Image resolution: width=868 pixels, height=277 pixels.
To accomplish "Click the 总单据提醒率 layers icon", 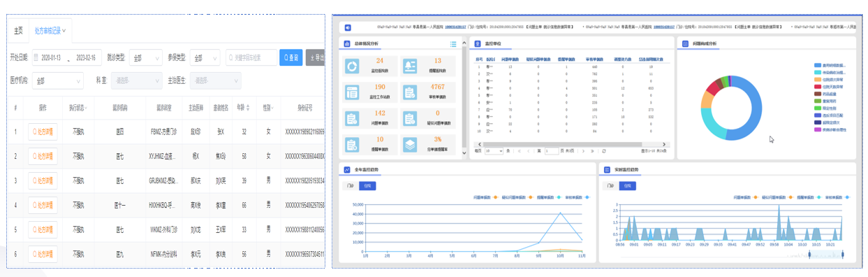I will [410, 143].
